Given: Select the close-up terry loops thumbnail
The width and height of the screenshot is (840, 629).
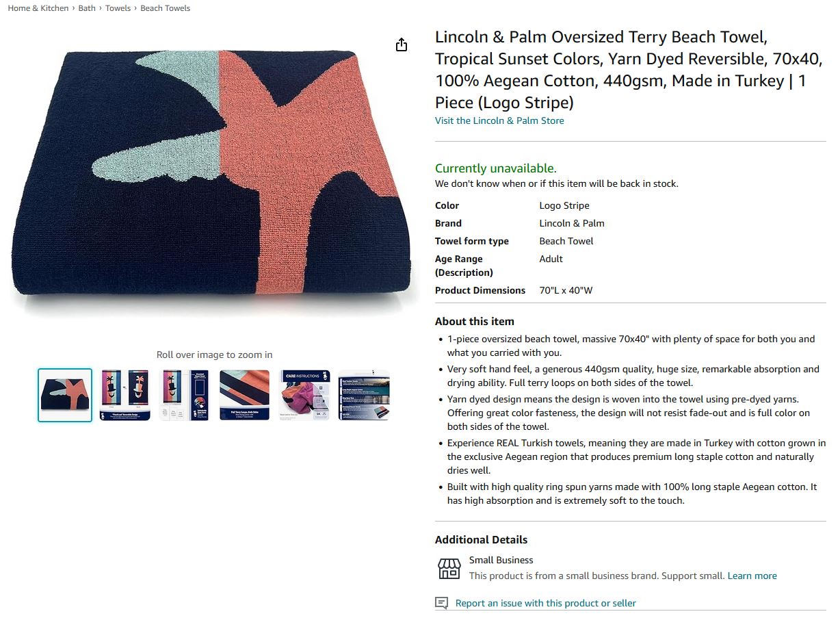Looking at the screenshot, I should tap(244, 395).
